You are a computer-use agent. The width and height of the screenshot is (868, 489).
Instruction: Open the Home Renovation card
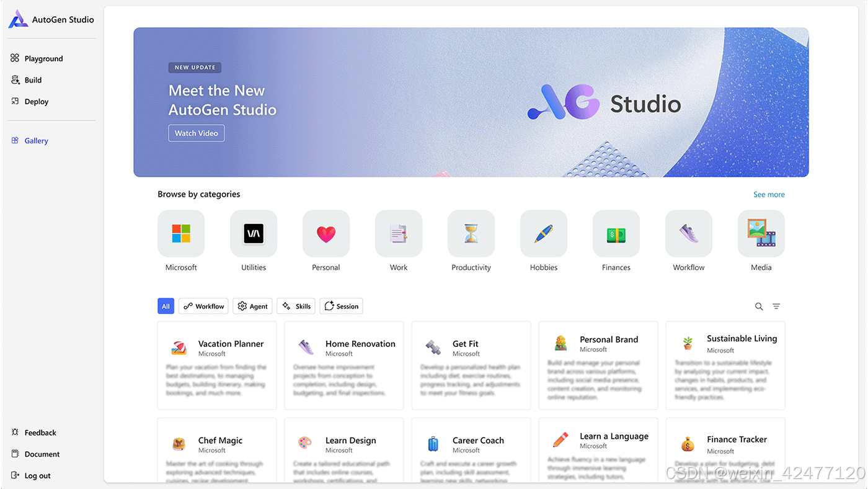(x=344, y=366)
